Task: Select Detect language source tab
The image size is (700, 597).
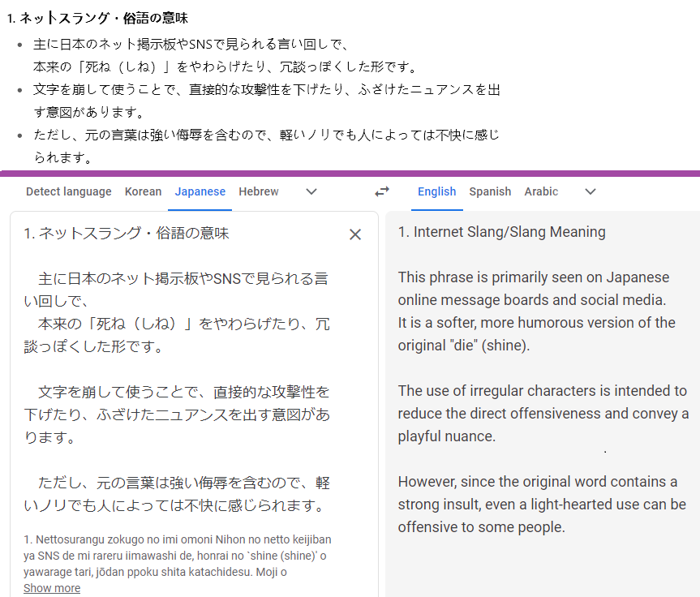Action: click(x=69, y=191)
